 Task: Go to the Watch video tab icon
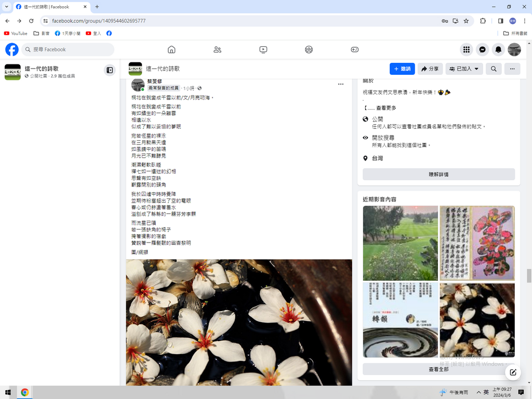pos(263,49)
